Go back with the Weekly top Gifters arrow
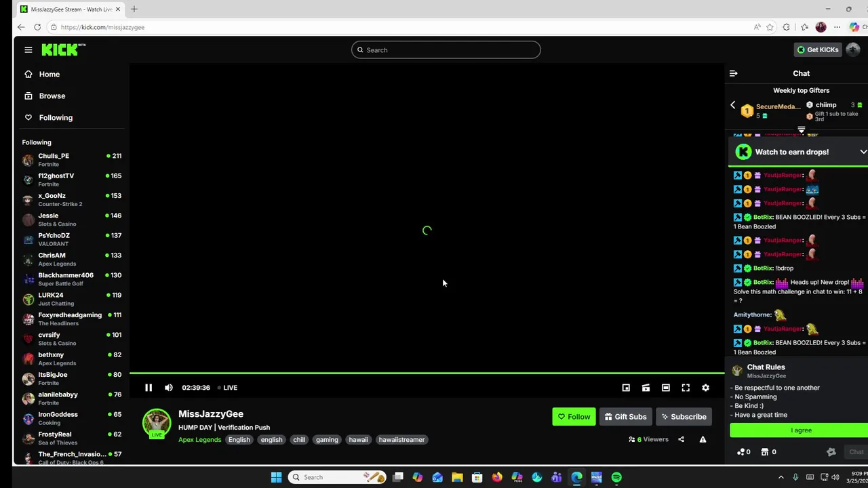This screenshot has width=868, height=488. [732, 105]
